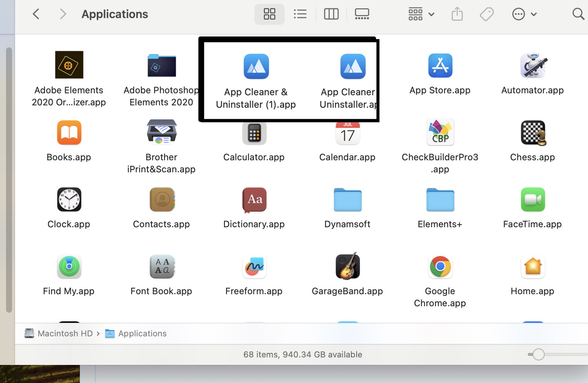588x383 pixels.
Task: Select the FaceTime.app icon
Action: coord(533,199)
